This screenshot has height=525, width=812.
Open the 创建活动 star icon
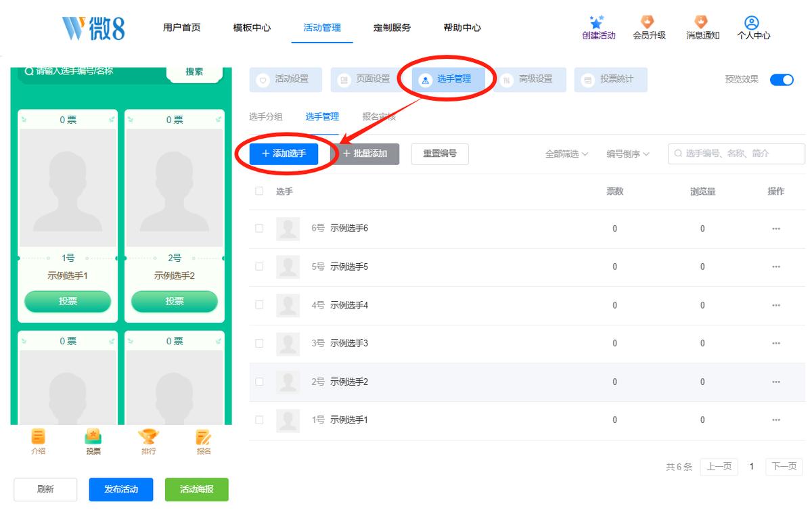pyautogui.click(x=597, y=22)
